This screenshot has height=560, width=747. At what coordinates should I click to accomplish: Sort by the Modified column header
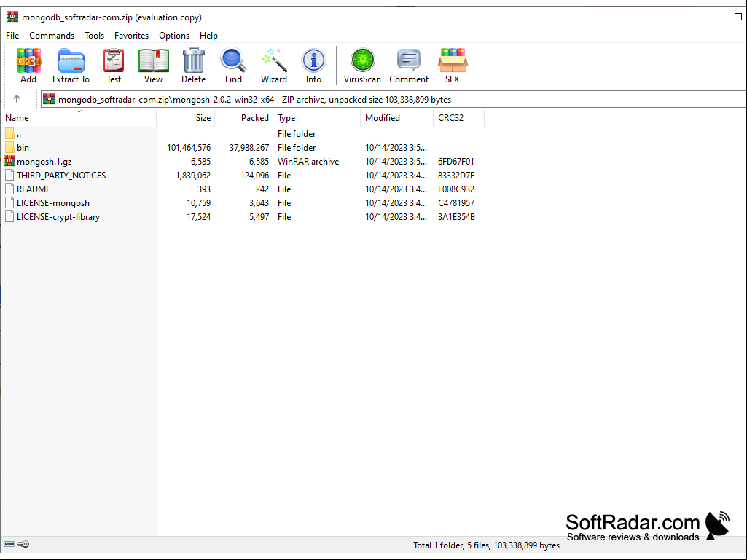[x=397, y=118]
